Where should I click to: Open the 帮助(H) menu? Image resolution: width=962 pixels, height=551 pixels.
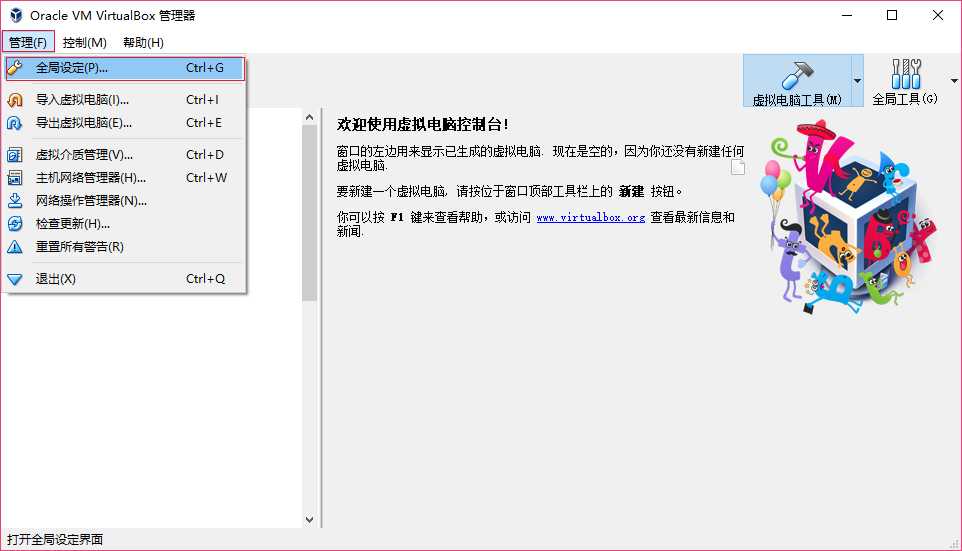click(x=143, y=42)
